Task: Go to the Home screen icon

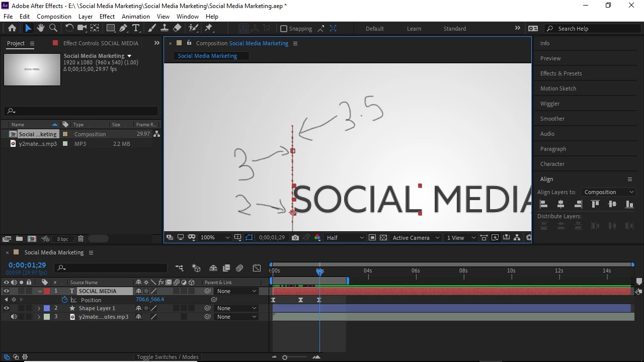Action: (12, 28)
